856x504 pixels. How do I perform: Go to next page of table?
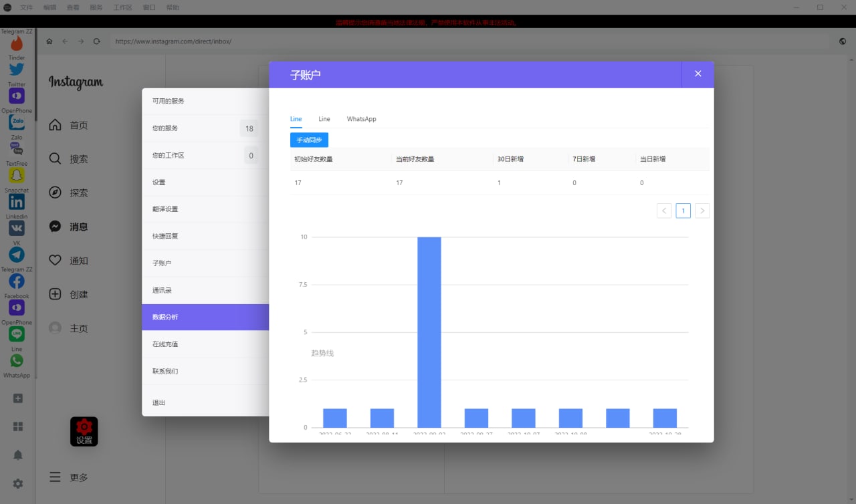pos(702,211)
